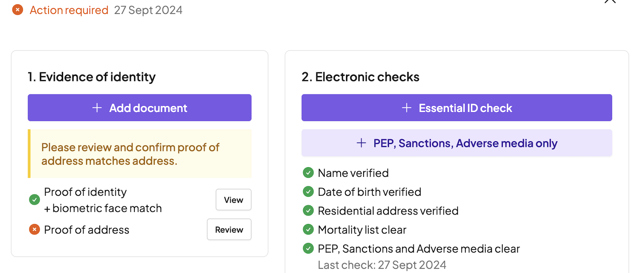Click red cross icon beside Proof of address
This screenshot has height=273, width=644.
pyautogui.click(x=34, y=230)
